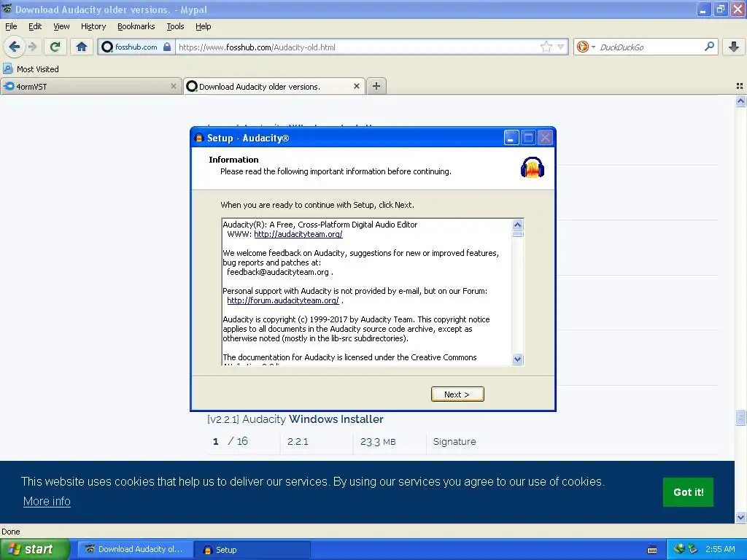
Task: Close the 4ormVST tab
Action: (x=174, y=86)
